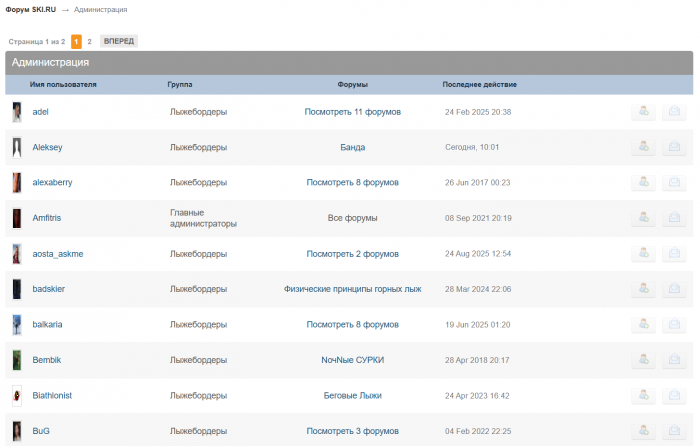Screen dimensions: 700x446
Task: Open Aleksey's "Банда" forum link
Action: click(352, 147)
